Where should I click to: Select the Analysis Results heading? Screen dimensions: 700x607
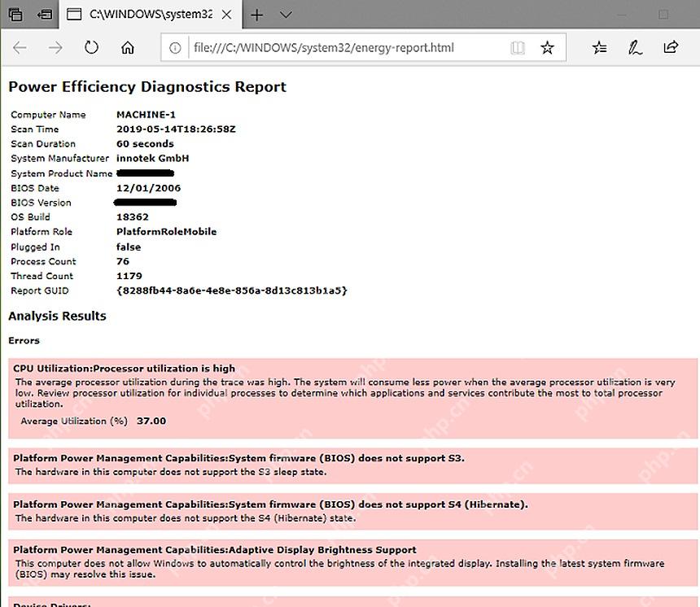(x=57, y=316)
